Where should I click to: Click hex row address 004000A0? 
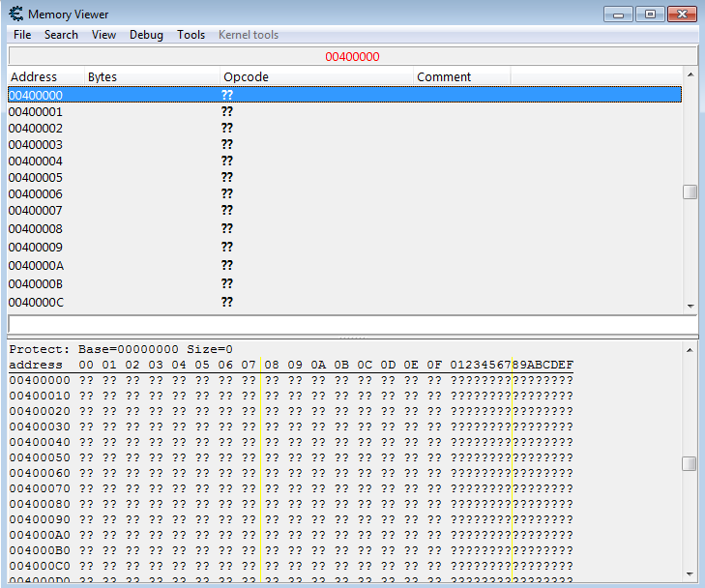tap(40, 535)
